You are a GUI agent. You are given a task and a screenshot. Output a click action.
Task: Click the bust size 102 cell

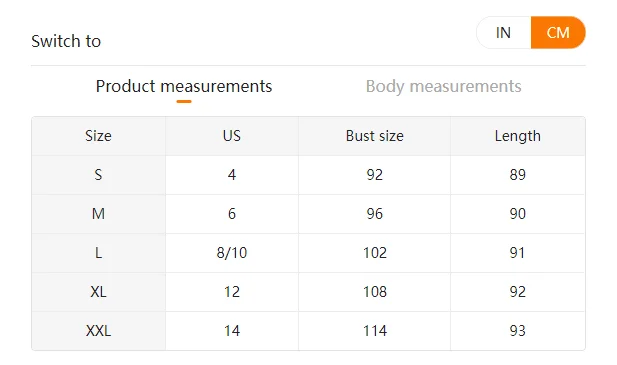[375, 253]
